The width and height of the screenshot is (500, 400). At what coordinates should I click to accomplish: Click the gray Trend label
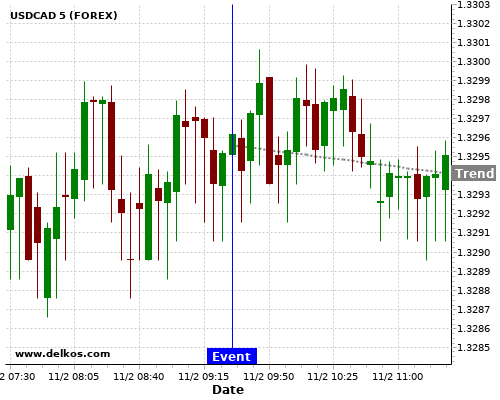click(x=474, y=173)
